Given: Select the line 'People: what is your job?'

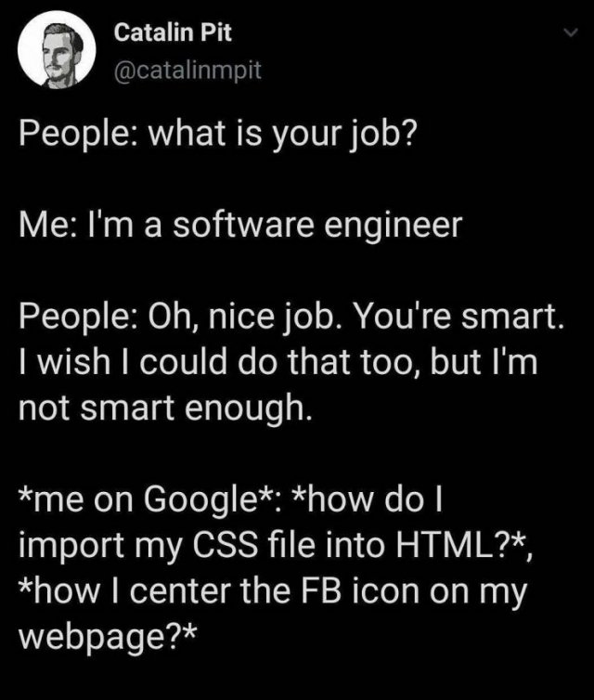Looking at the screenshot, I should click(x=218, y=135).
